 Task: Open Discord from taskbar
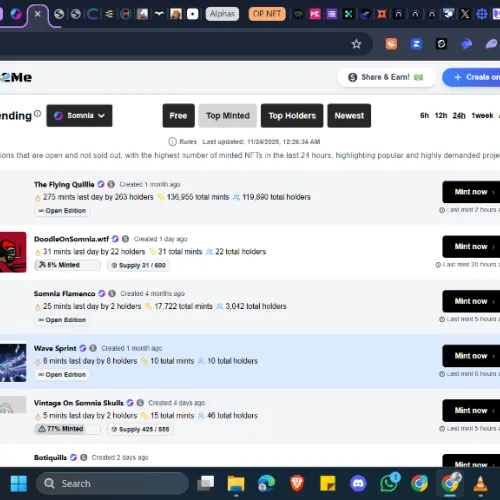point(358,483)
